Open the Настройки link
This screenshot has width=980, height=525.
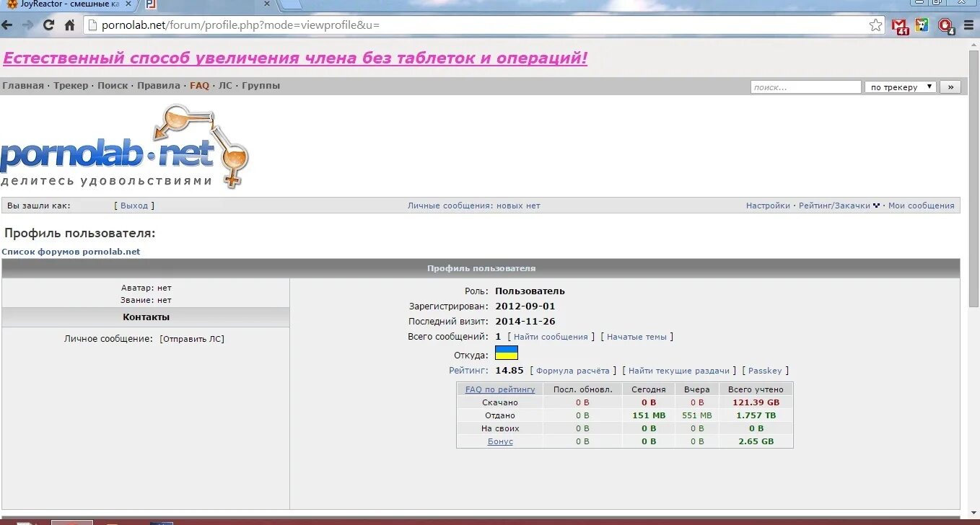[768, 206]
